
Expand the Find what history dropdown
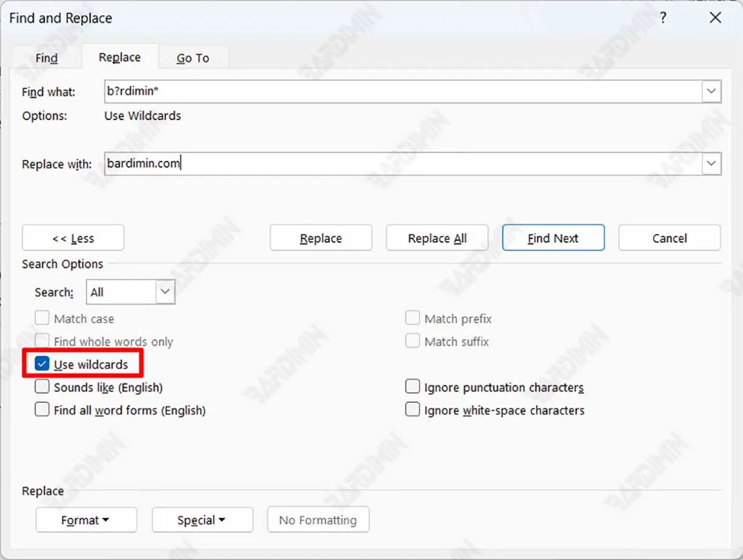coord(711,92)
